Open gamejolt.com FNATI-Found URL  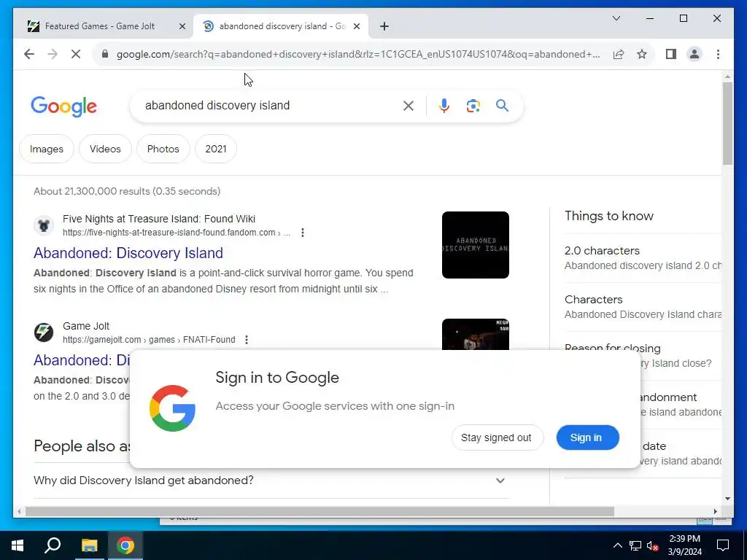coord(149,340)
